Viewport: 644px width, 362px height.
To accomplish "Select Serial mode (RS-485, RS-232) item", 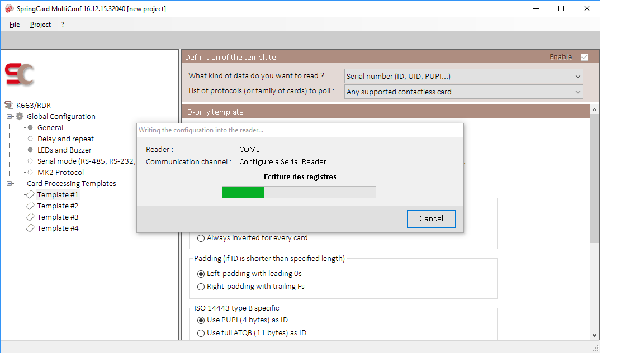I will pos(86,161).
